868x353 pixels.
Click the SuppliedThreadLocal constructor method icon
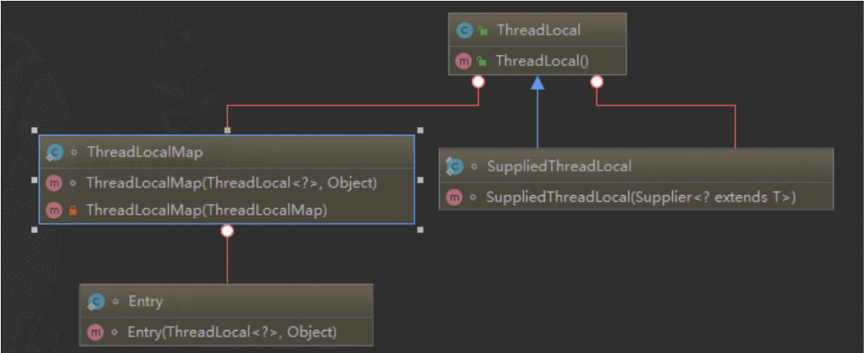click(x=454, y=196)
